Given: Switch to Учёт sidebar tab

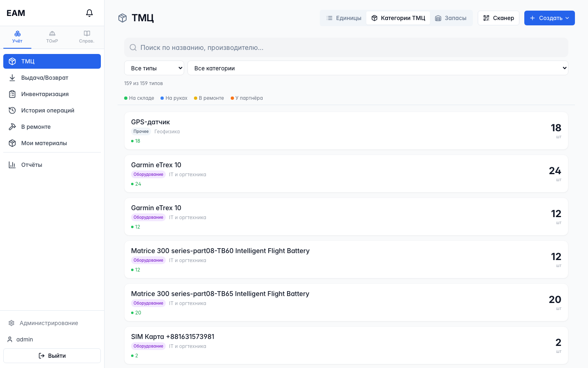Looking at the screenshot, I should (x=17, y=37).
